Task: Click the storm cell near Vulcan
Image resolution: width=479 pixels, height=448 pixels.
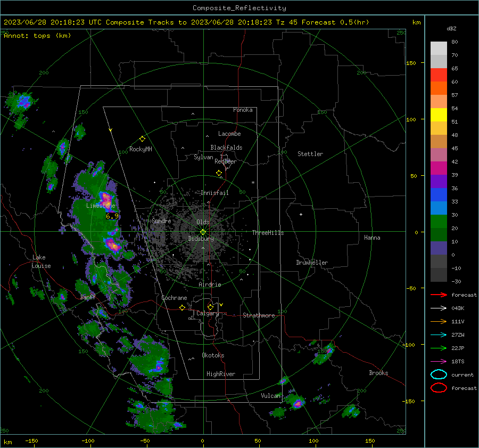Action: click(x=297, y=404)
